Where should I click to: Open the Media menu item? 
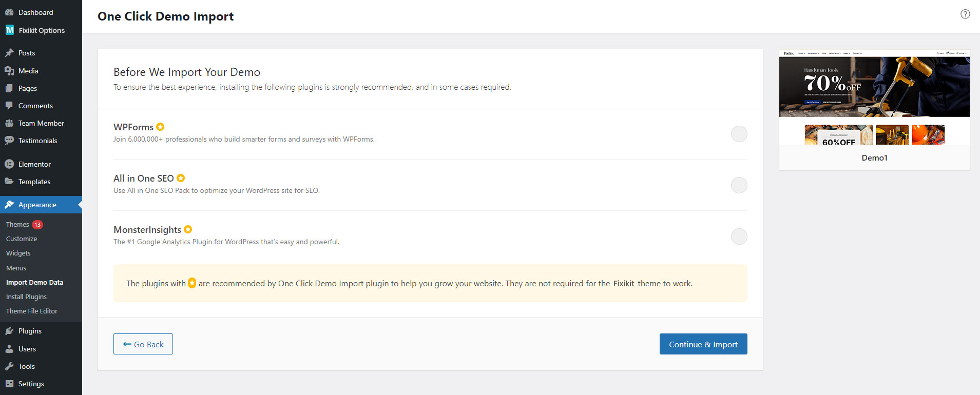[41, 71]
